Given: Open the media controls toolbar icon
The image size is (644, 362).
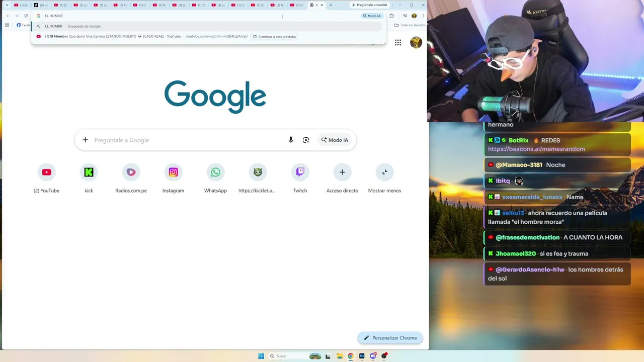Looking at the screenshot, I should coord(405,16).
